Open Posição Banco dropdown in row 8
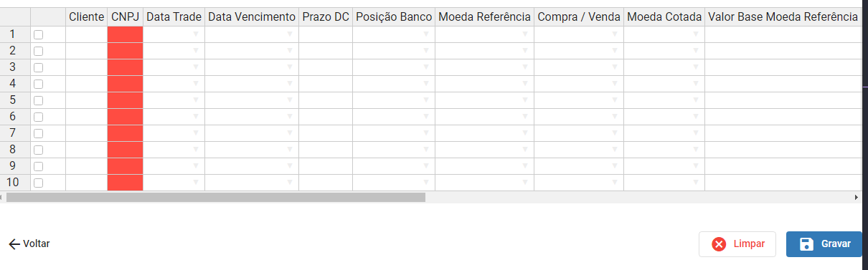 426,150
